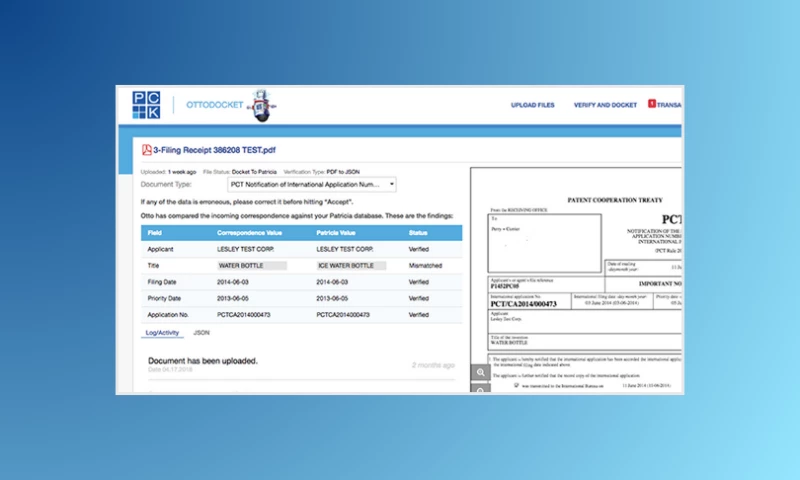Click 2014-06-03 in the Correspondence Value column
This screenshot has width=800, height=480.
[x=233, y=282]
